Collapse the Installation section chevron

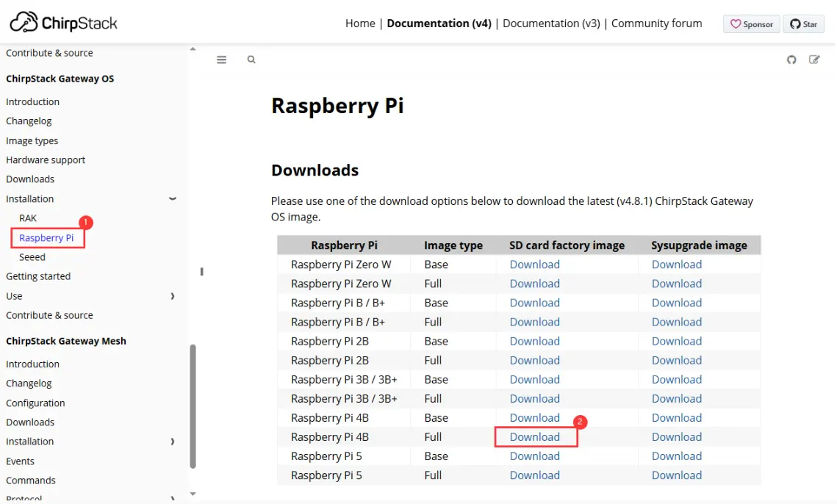pyautogui.click(x=173, y=199)
